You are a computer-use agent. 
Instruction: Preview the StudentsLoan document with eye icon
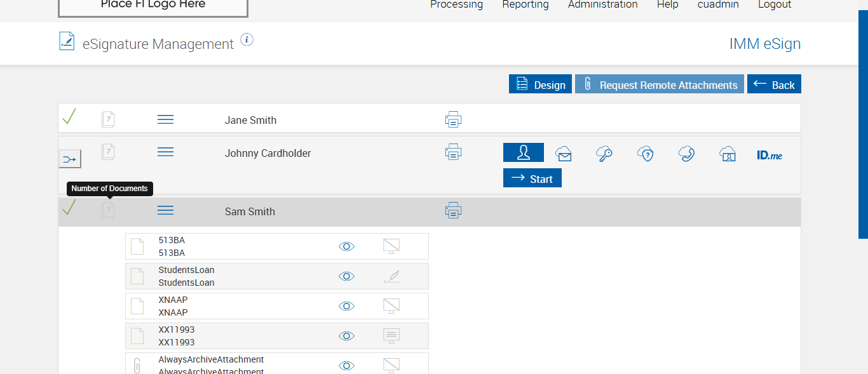coord(346,276)
